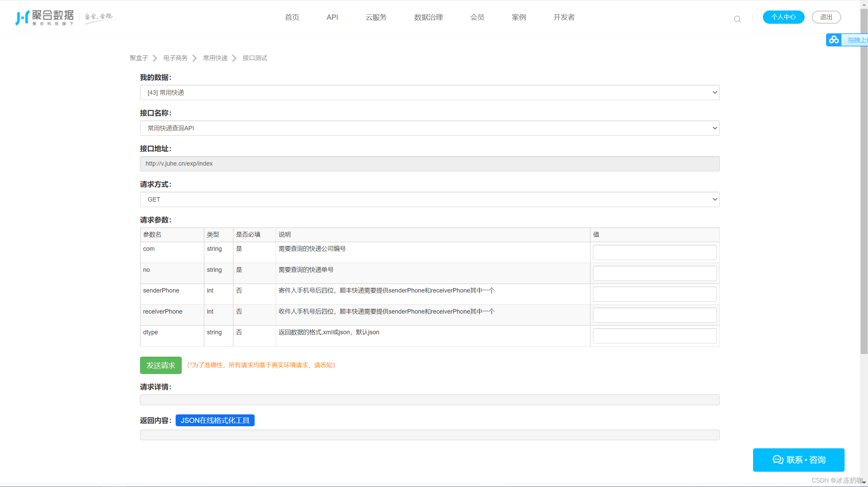Screen dimensions: 868x487
Task: Focus the com parameter value field
Action: pos(654,252)
